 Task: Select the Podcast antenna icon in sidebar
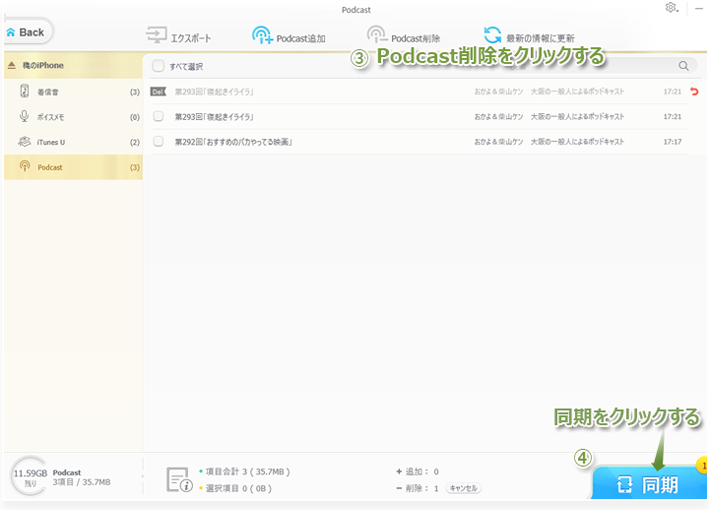coord(25,166)
